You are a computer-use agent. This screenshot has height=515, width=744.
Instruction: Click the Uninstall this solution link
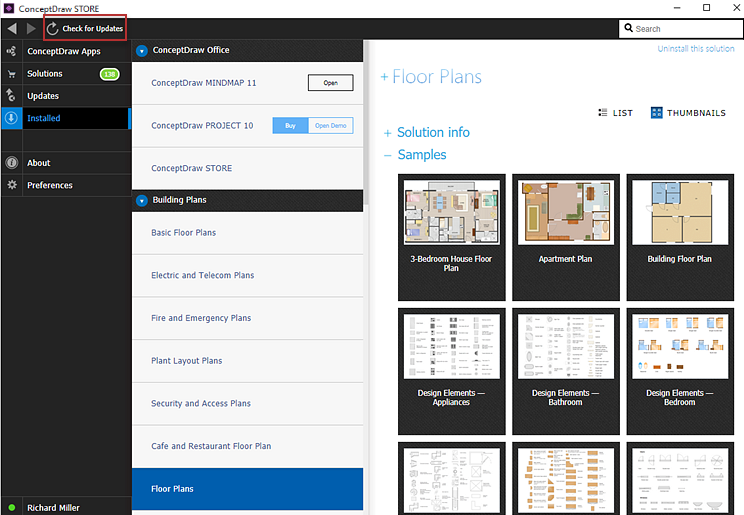696,48
